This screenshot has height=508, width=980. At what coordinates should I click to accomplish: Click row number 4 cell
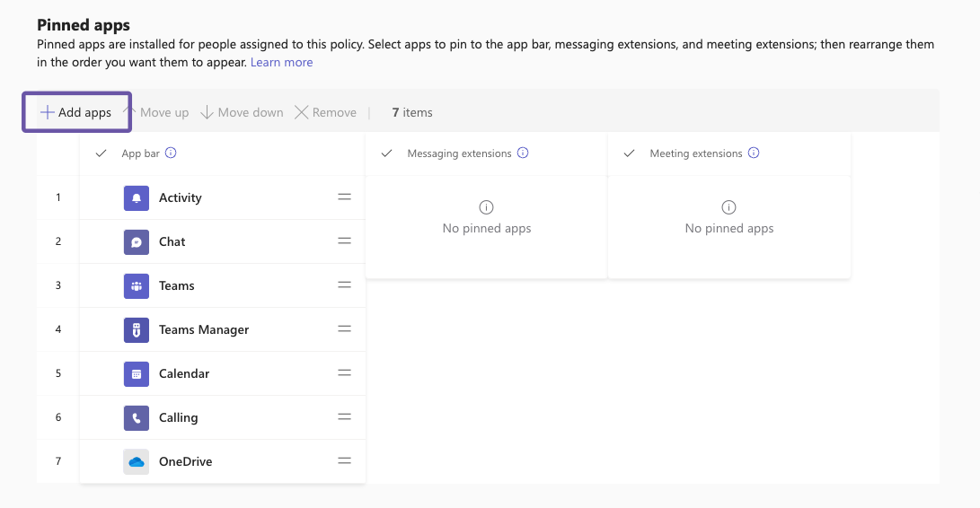point(58,329)
